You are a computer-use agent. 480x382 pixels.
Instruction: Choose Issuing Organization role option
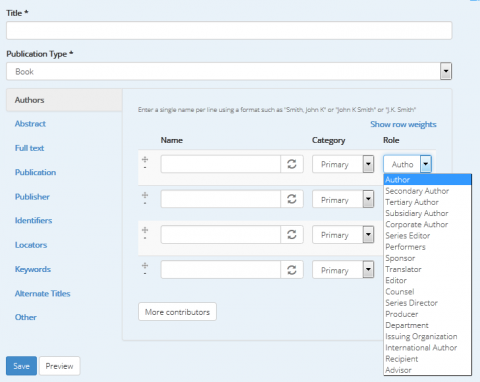[427, 336]
